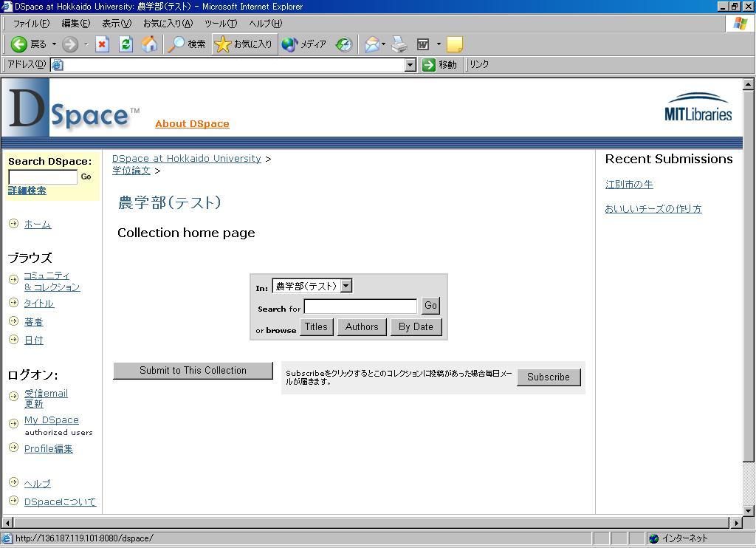Click the 学位論文 breadcrumb link
The image size is (756, 548).
(x=131, y=171)
